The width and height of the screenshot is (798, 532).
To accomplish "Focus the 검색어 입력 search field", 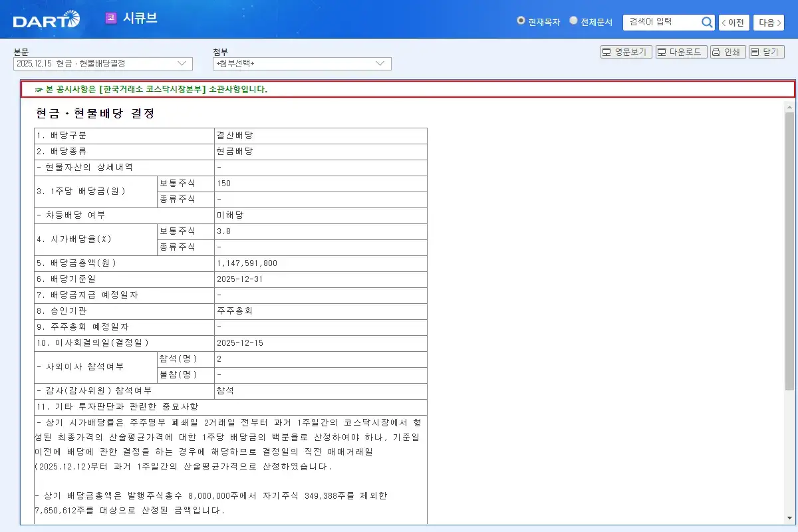I will (x=662, y=22).
